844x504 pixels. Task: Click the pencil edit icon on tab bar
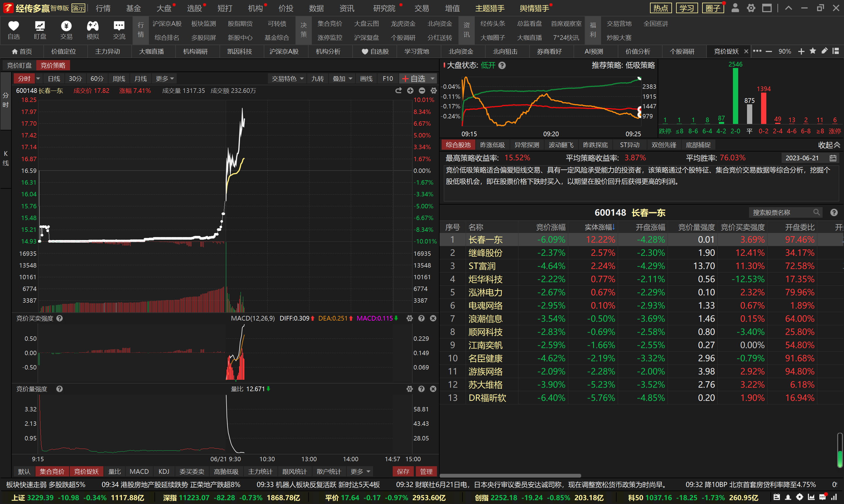824,51
